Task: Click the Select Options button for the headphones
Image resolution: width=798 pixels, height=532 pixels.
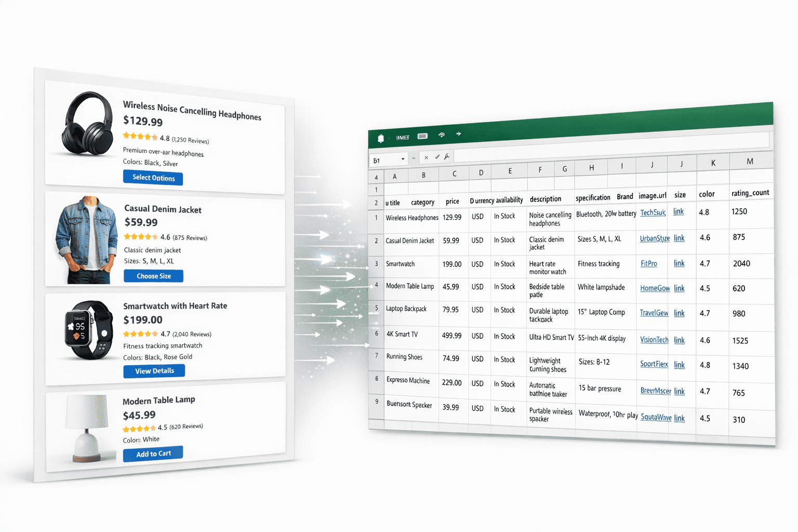Action: coord(153,178)
